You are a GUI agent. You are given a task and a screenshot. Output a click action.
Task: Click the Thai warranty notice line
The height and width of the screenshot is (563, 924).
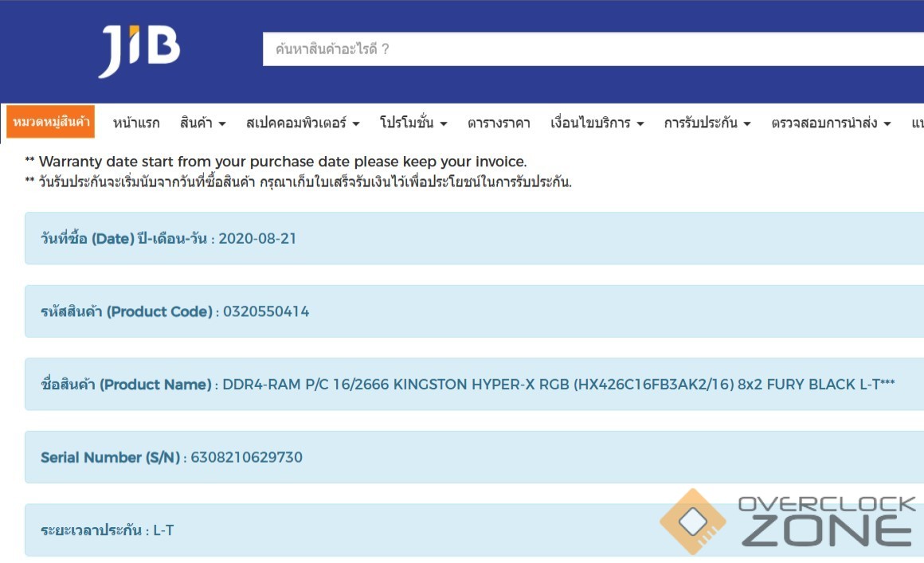(298, 182)
